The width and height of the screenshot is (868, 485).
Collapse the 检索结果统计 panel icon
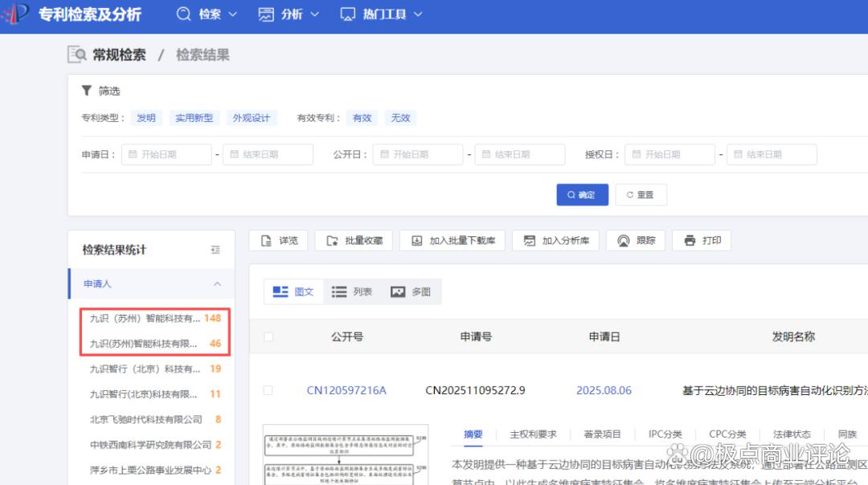pyautogui.click(x=215, y=250)
